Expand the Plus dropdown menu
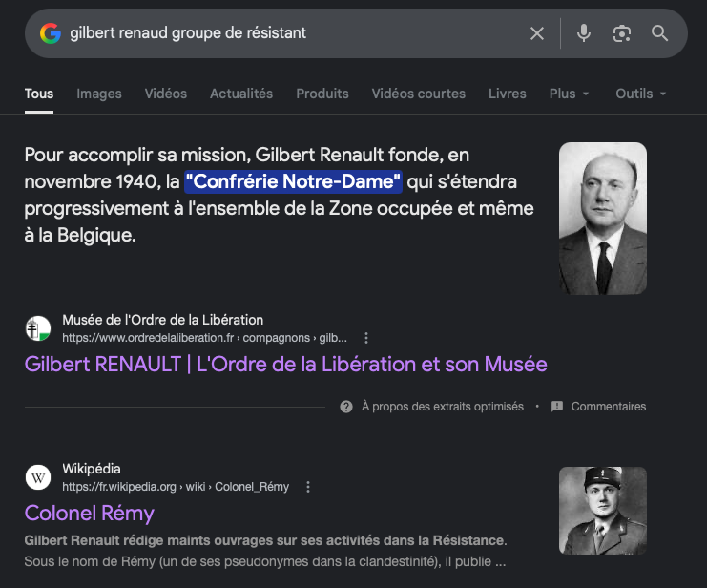This screenshot has width=707, height=588. click(x=569, y=94)
